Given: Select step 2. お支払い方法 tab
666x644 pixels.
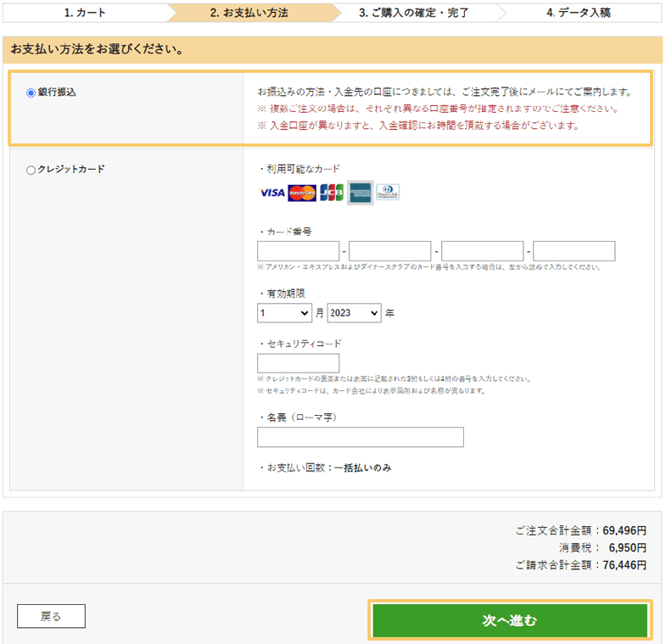Looking at the screenshot, I should click(x=249, y=13).
